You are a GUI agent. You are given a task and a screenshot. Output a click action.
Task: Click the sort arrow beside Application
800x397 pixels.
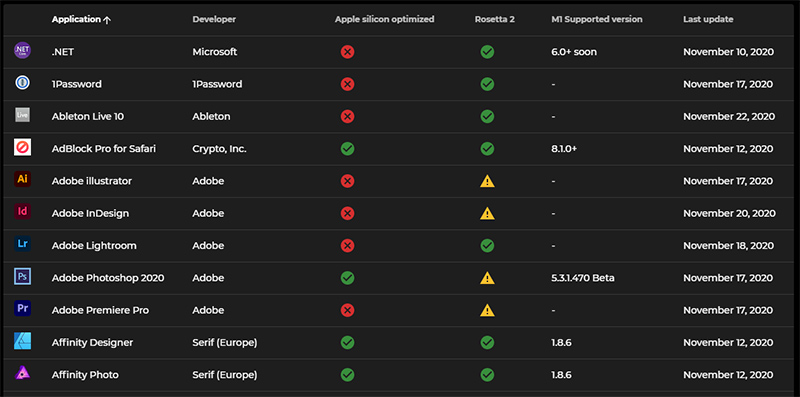tap(107, 20)
